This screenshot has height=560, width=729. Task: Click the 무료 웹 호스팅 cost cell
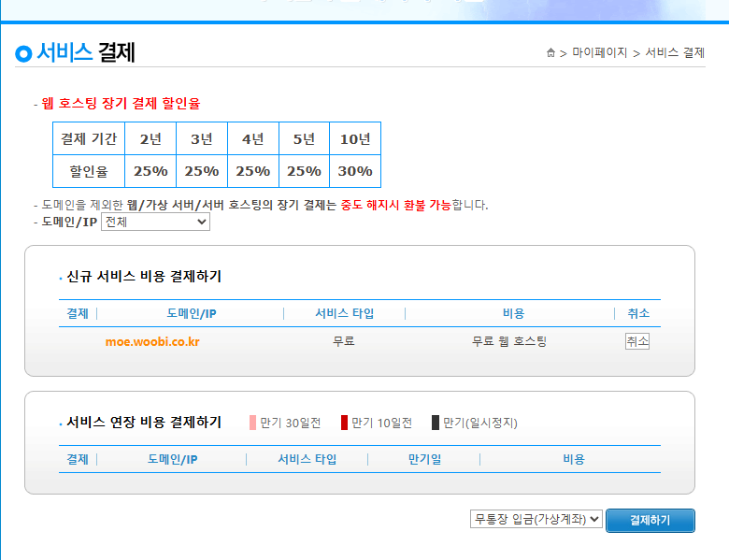(x=509, y=341)
